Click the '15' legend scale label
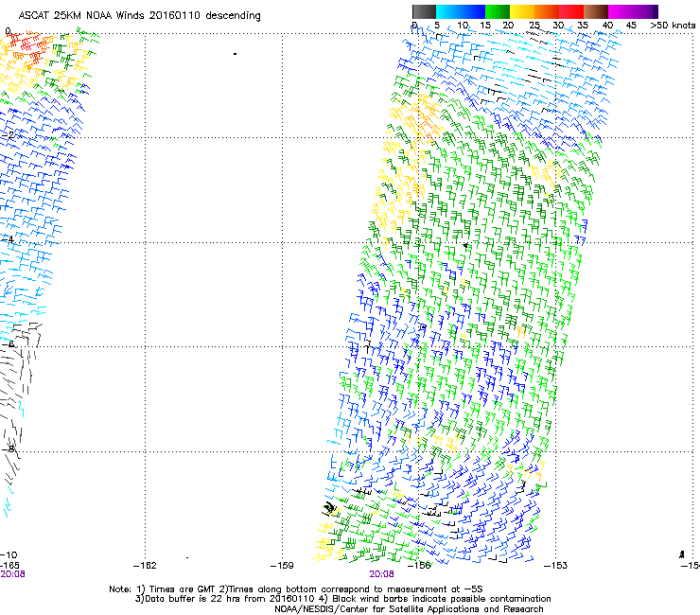 (485, 26)
